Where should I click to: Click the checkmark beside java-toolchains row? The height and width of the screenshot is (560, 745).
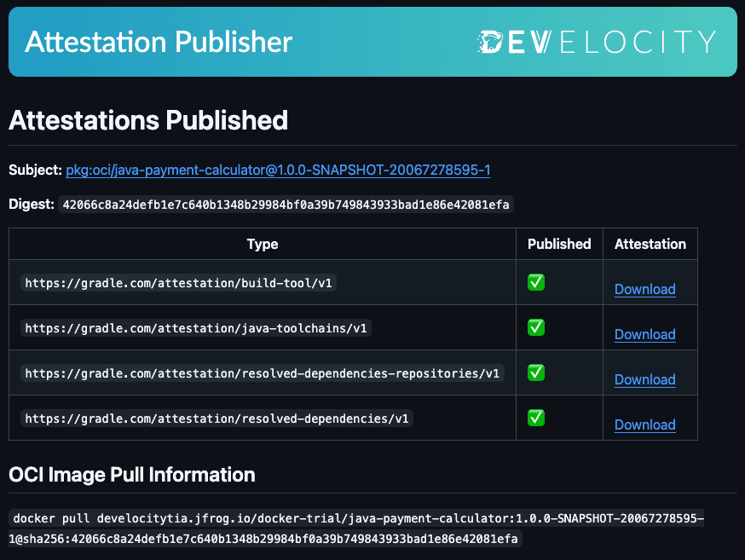coord(535,327)
